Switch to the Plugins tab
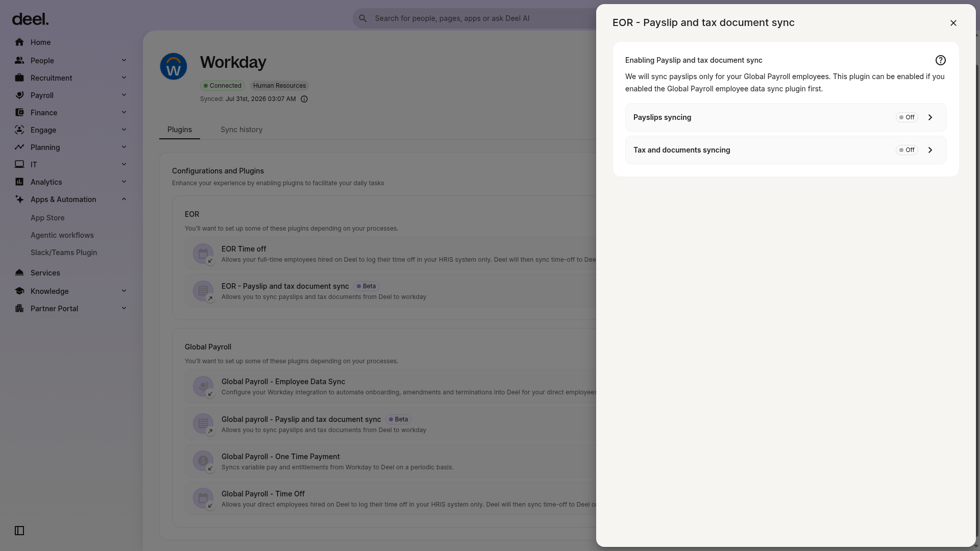This screenshot has height=551, width=980. point(180,130)
